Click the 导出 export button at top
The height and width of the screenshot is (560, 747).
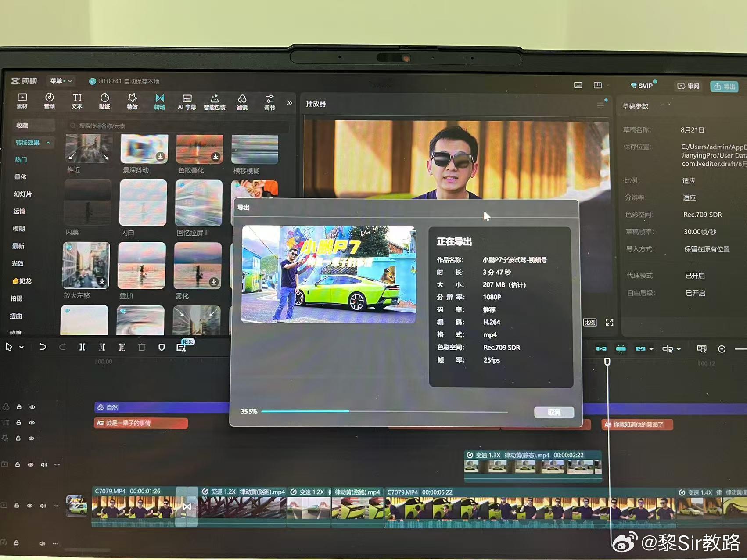pos(724,86)
